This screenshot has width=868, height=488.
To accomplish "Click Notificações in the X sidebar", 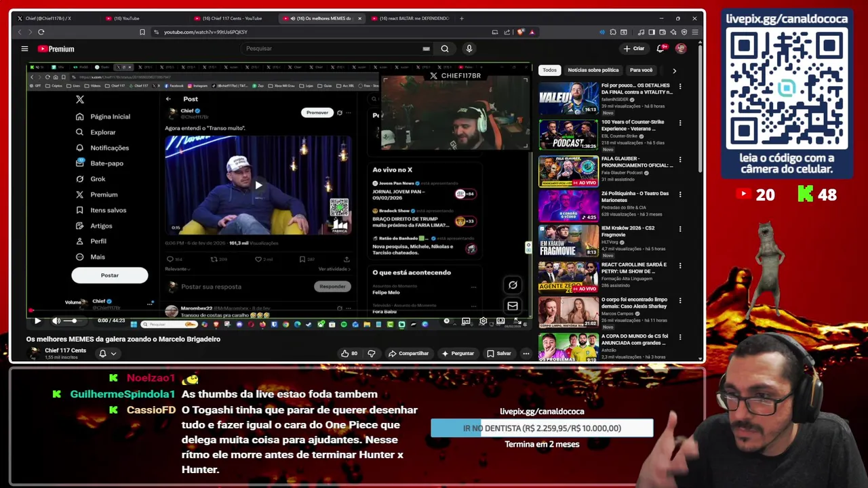I will pos(109,148).
